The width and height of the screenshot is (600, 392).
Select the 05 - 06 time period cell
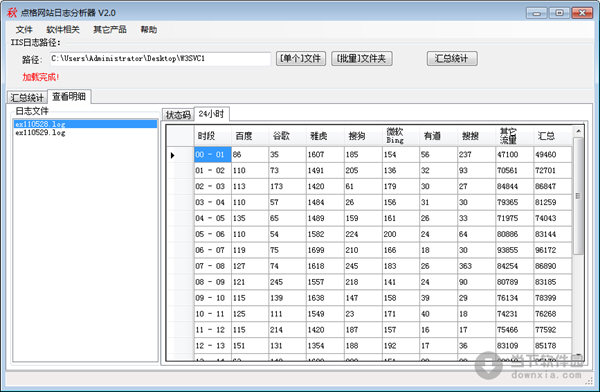(212, 234)
